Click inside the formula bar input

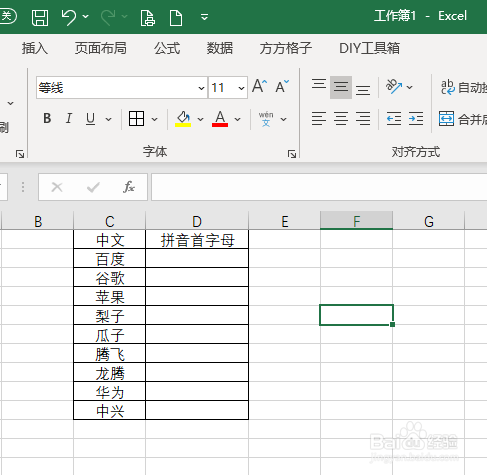point(319,187)
